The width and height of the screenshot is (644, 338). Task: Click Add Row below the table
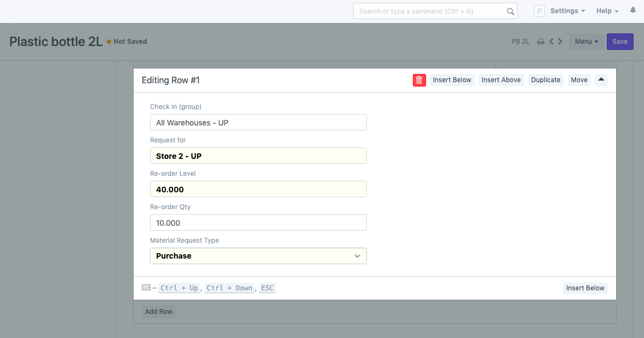tap(159, 312)
